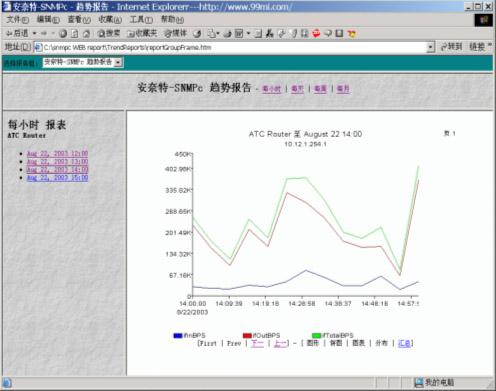The height and width of the screenshot is (391, 496).
Task: Click the Forward arrow toolbar icon
Action: 44,34
